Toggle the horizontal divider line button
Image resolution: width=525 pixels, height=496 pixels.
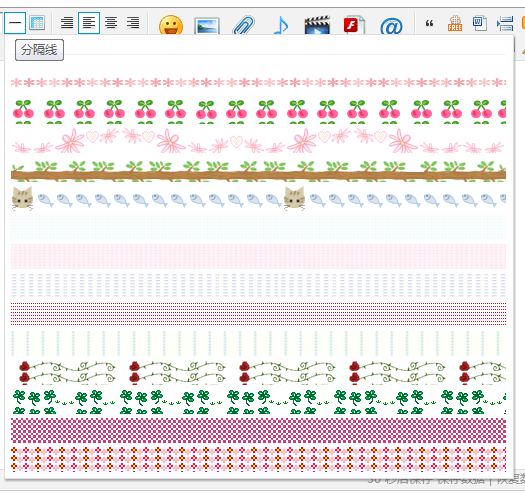[15, 23]
